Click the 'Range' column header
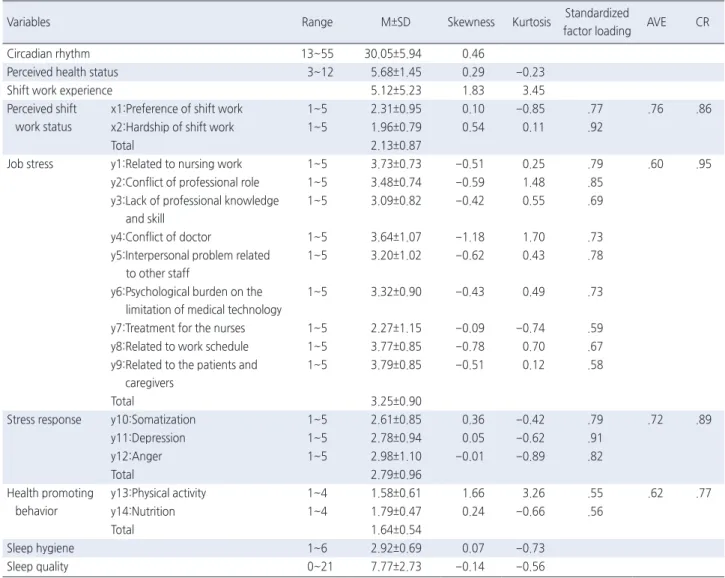This screenshot has height=578, width=725. 317,22
